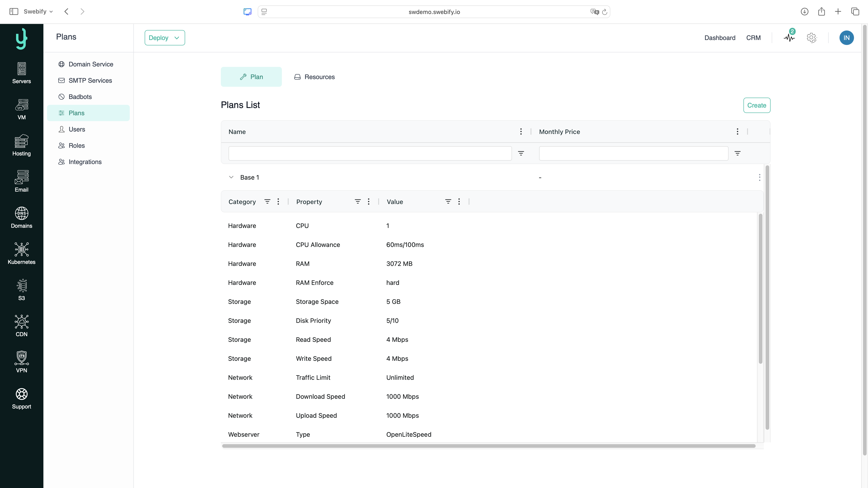Open the Hosting section in sidebar

[x=21, y=145]
